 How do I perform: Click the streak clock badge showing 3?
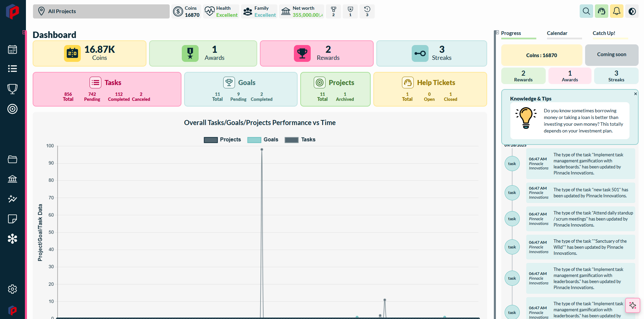click(367, 11)
